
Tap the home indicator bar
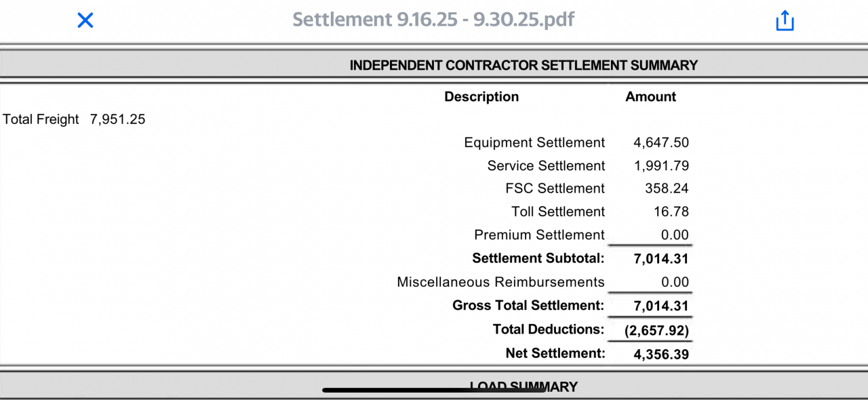pos(434,390)
